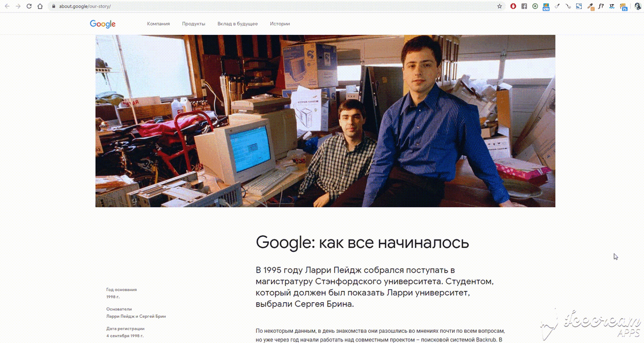The image size is (644, 343).
Task: Click the blue S-logo extension icon
Action: [x=578, y=6]
